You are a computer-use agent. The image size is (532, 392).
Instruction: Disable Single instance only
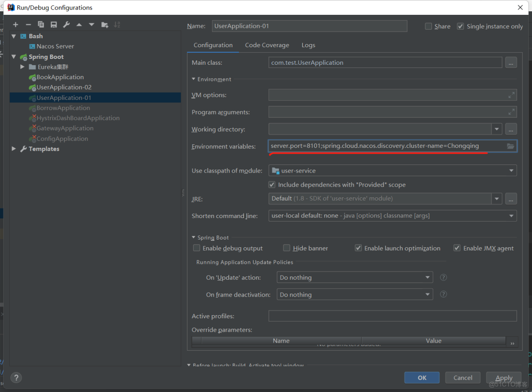[461, 26]
